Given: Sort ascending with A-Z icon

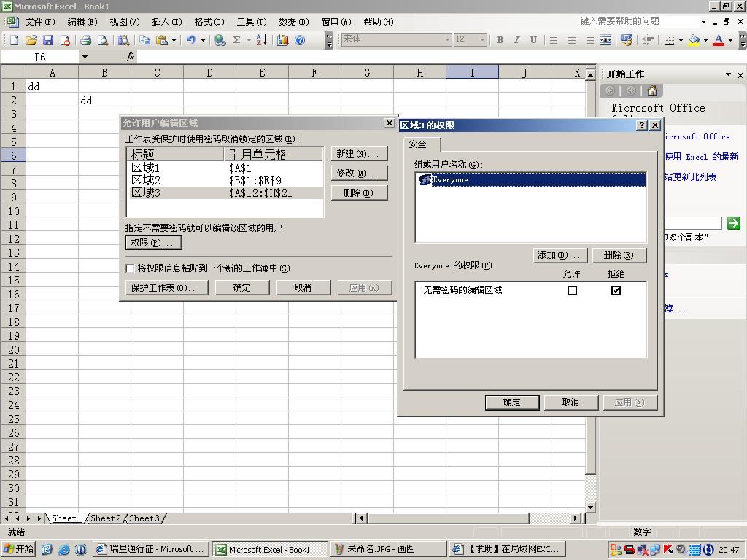Looking at the screenshot, I should click(x=262, y=41).
